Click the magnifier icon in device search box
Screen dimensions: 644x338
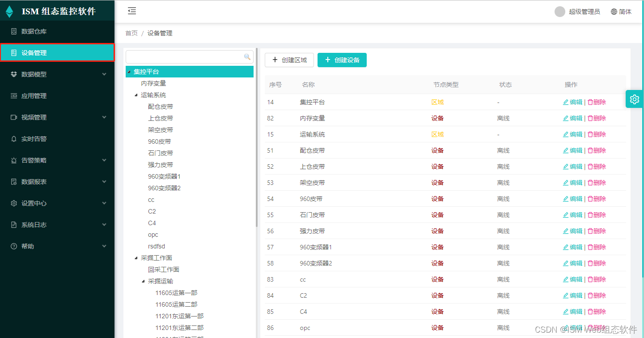click(x=247, y=57)
